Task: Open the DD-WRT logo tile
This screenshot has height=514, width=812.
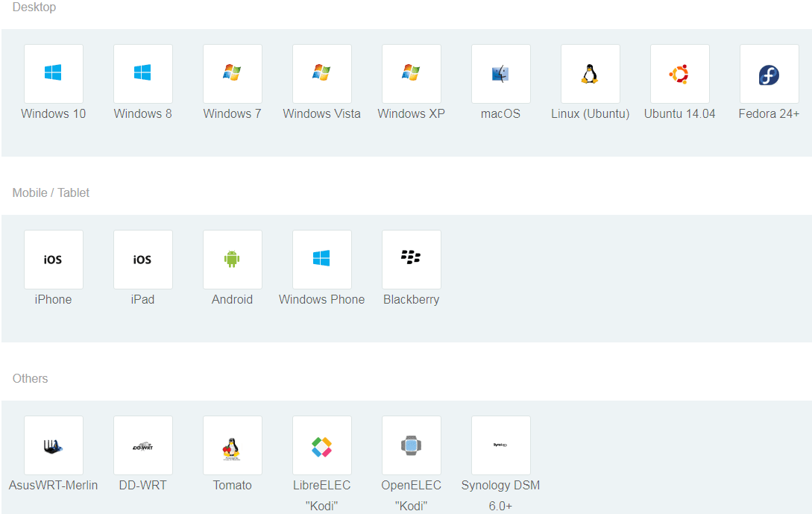Action: click(143, 445)
